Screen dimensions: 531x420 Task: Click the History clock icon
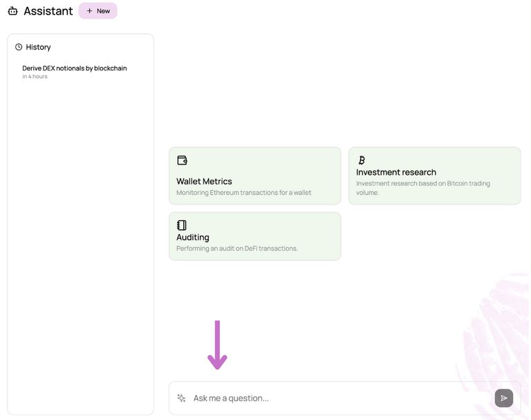[19, 47]
